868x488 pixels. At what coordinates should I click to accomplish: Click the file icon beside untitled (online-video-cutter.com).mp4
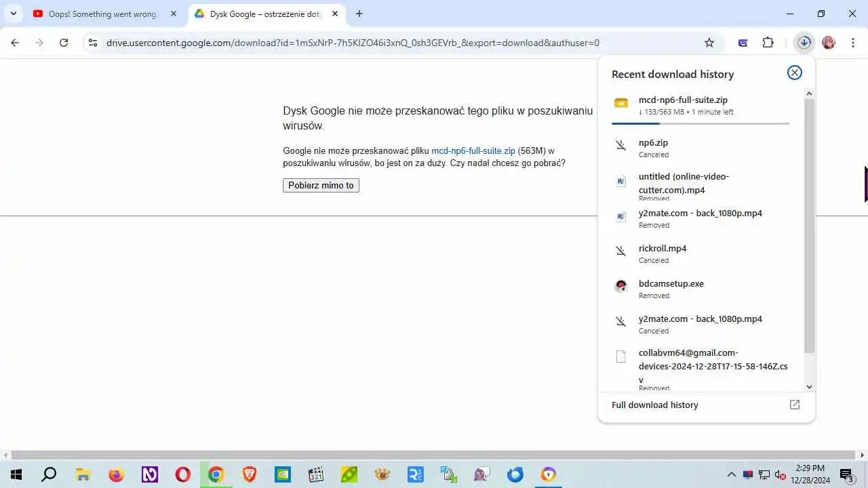[x=620, y=181]
